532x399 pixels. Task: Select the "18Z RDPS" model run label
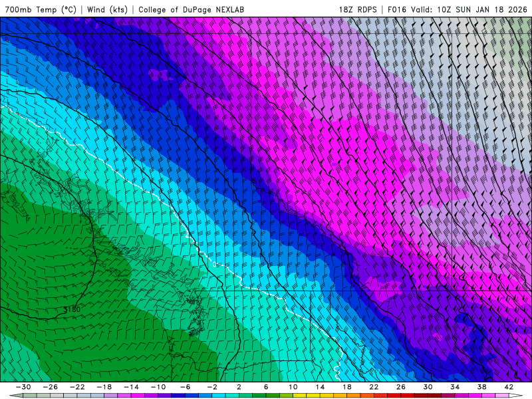(x=358, y=9)
